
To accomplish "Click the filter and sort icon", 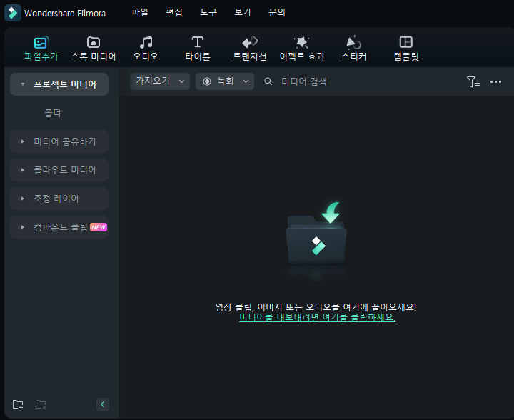I will tap(473, 81).
